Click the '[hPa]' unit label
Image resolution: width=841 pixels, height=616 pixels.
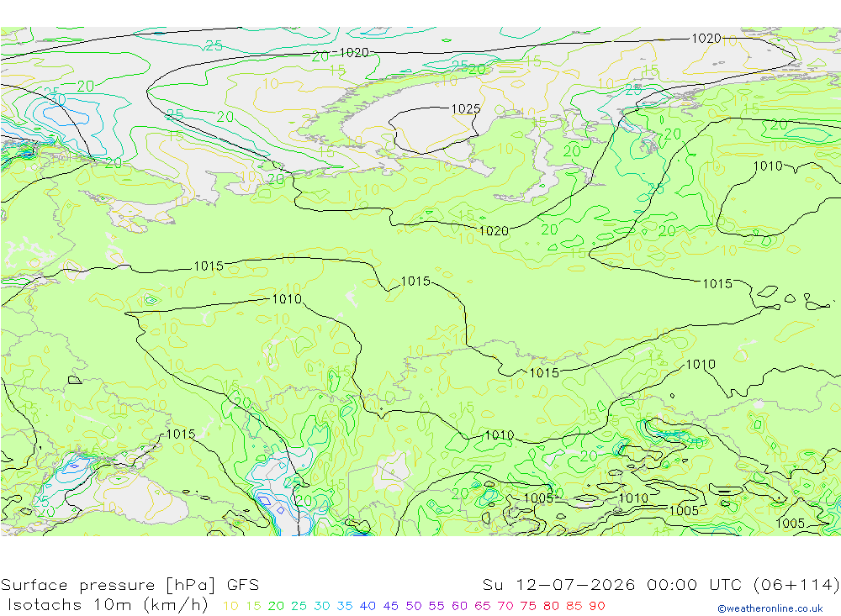pyautogui.click(x=190, y=584)
